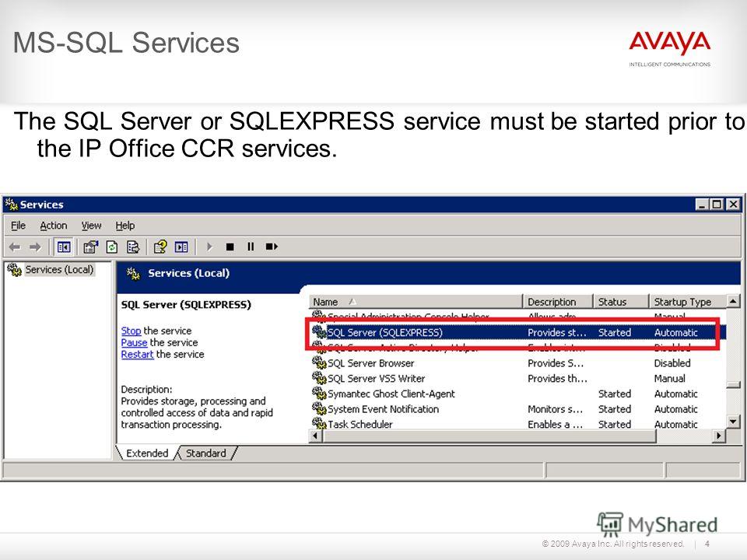Click the SQL Server (SQLEXPRESS) heading in the details pane
The width and height of the screenshot is (747, 560).
186,304
